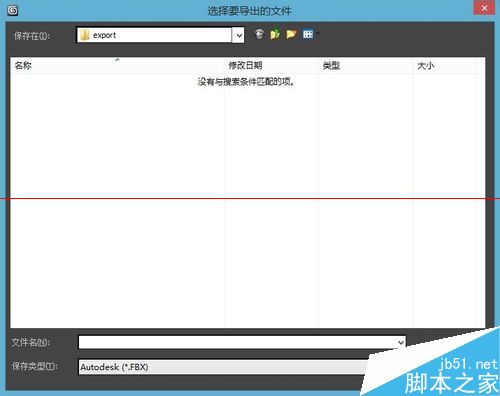The height and width of the screenshot is (396, 500).
Task: Close the 选择要导出的文件 dialog
Action: 484,8
